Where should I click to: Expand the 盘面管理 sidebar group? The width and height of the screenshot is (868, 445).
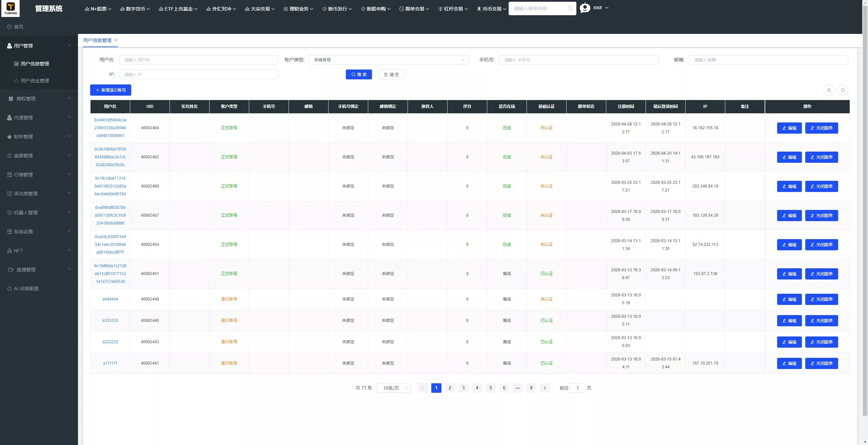tap(39, 156)
